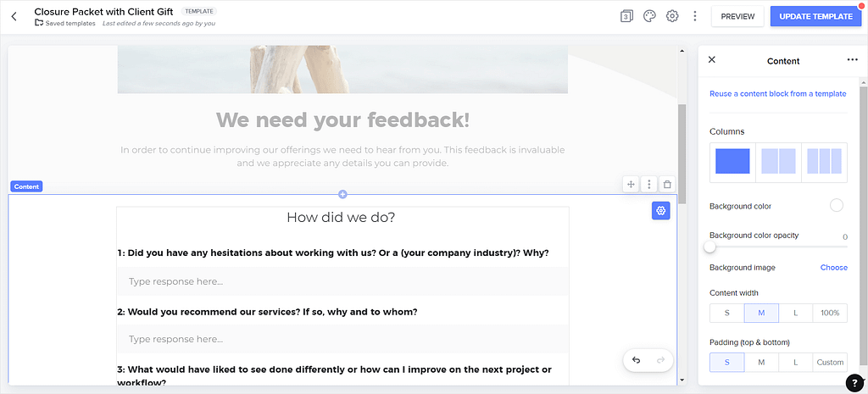Set content width to L
The image size is (868, 394).
(795, 314)
